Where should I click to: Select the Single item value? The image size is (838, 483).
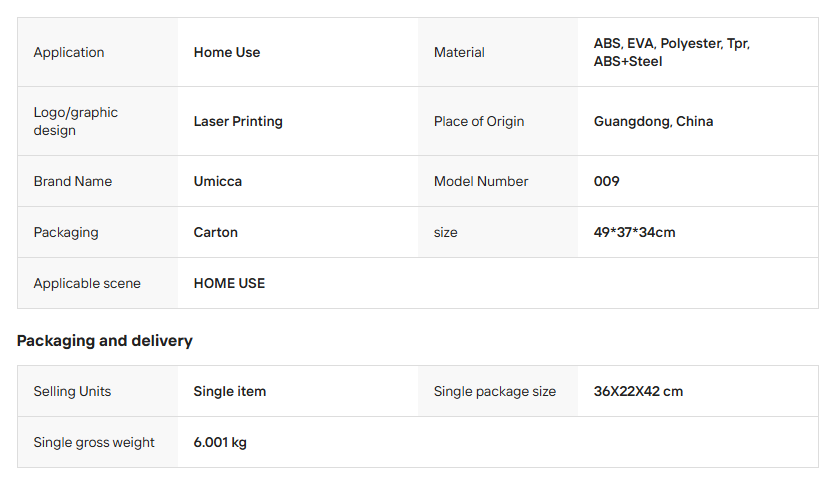click(x=230, y=391)
